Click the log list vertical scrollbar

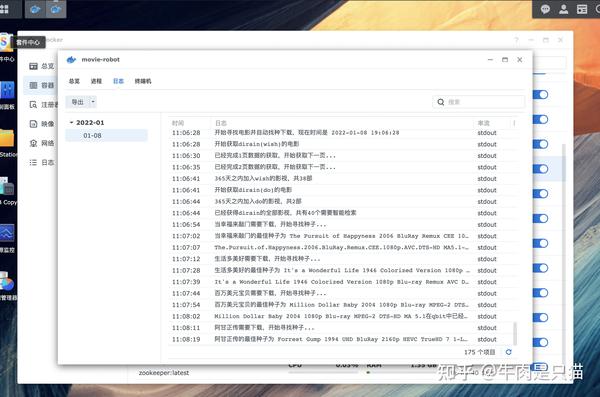coord(515,333)
